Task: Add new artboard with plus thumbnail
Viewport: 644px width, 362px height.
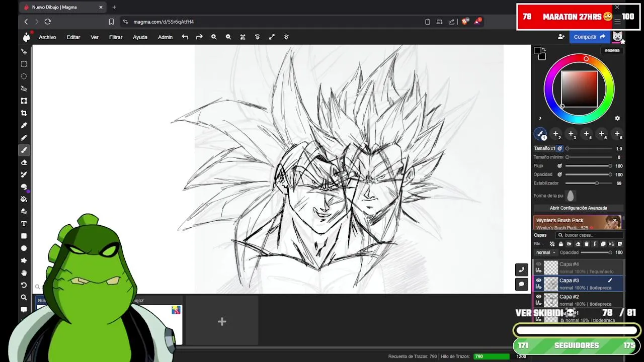Action: click(x=222, y=321)
